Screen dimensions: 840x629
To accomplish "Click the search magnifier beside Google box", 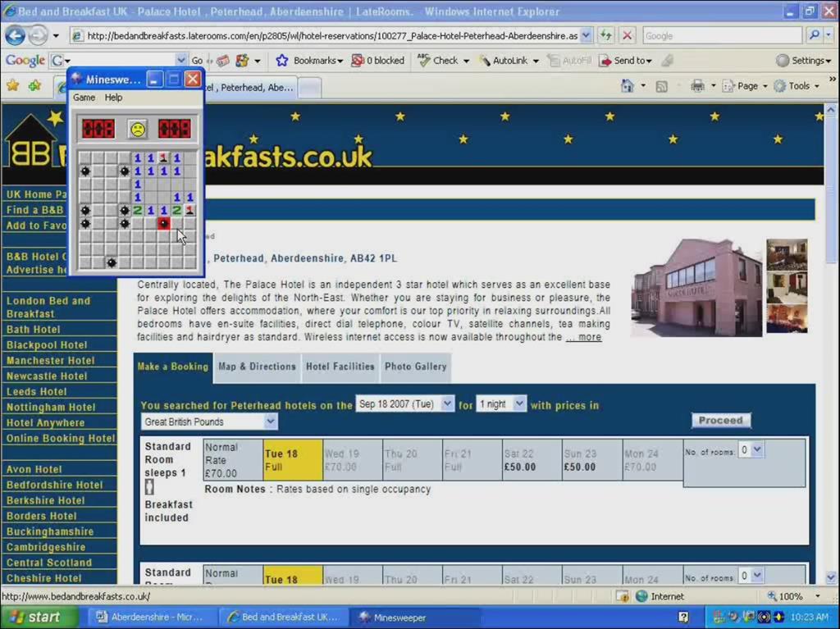I will pos(814,35).
